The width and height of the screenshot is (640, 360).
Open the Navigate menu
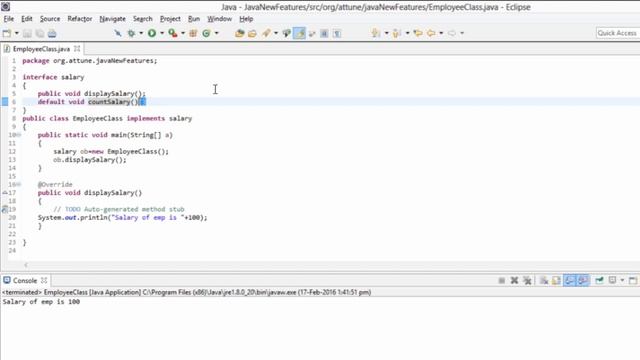click(113, 19)
